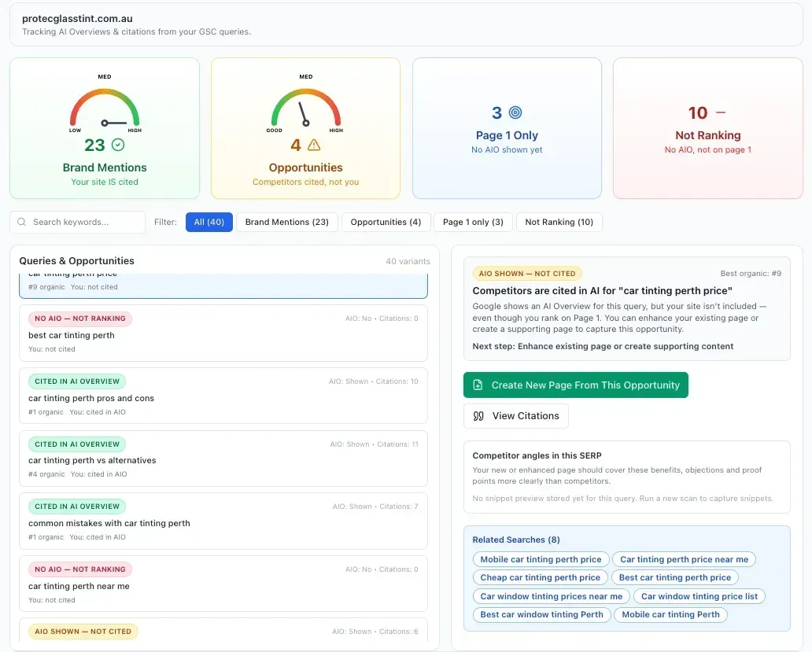Select the All (40) filter

[x=209, y=223]
